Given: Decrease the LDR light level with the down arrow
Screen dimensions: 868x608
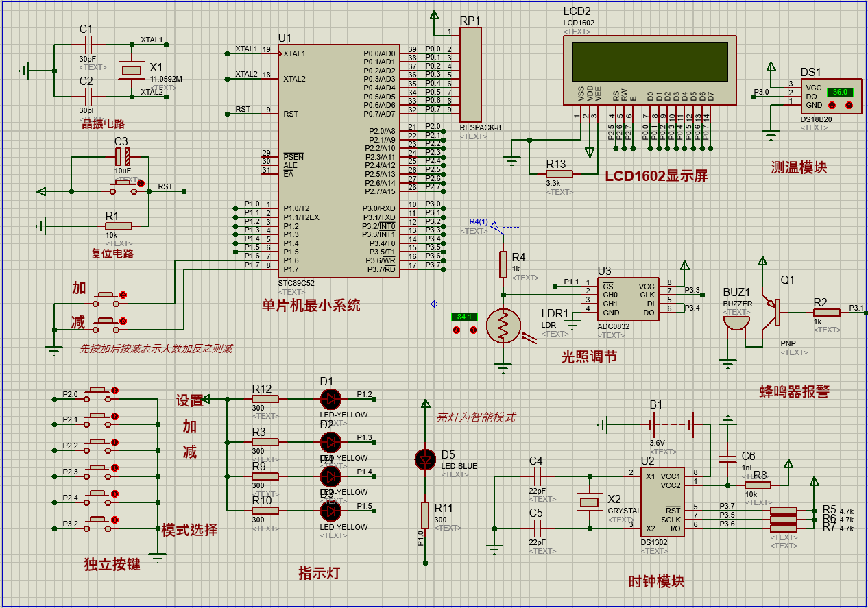Looking at the screenshot, I should [x=457, y=331].
